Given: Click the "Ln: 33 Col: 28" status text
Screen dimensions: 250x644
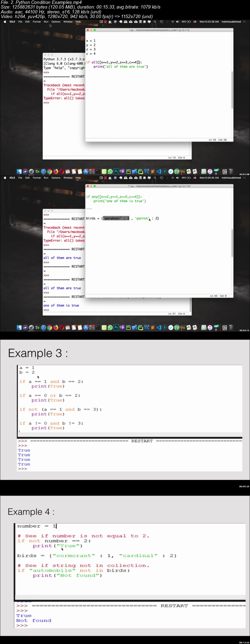Looking at the screenshot, I should [218, 140].
